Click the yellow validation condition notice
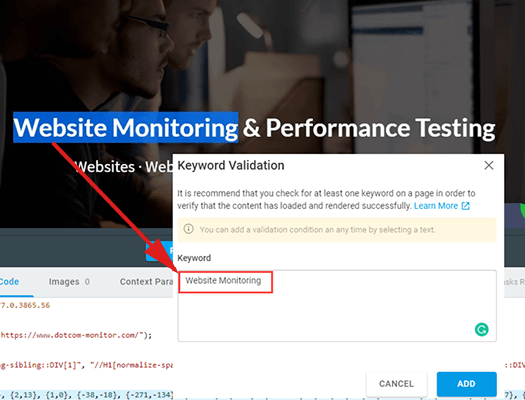This screenshot has width=525, height=400. 337,230
